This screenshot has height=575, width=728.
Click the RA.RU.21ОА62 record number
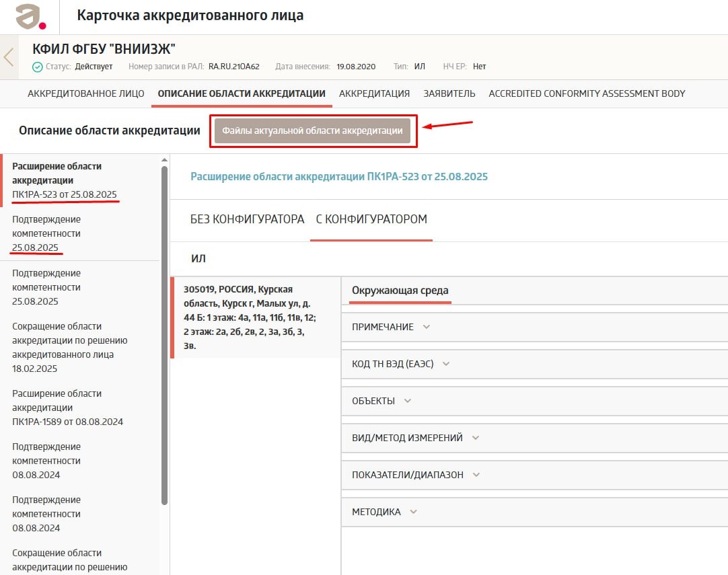coord(234,67)
